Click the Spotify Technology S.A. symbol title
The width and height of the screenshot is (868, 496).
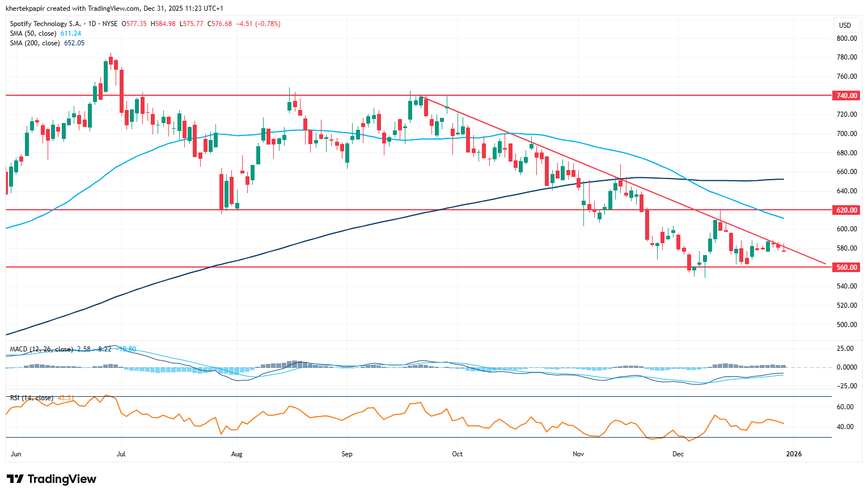point(45,24)
